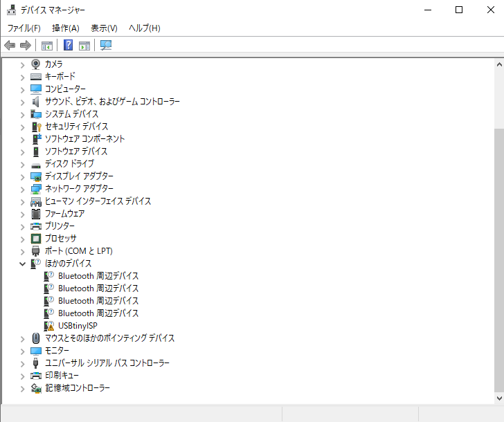Image resolution: width=504 pixels, height=422 pixels.
Task: Click the Back arrow toolbar icon
Action: 10,45
